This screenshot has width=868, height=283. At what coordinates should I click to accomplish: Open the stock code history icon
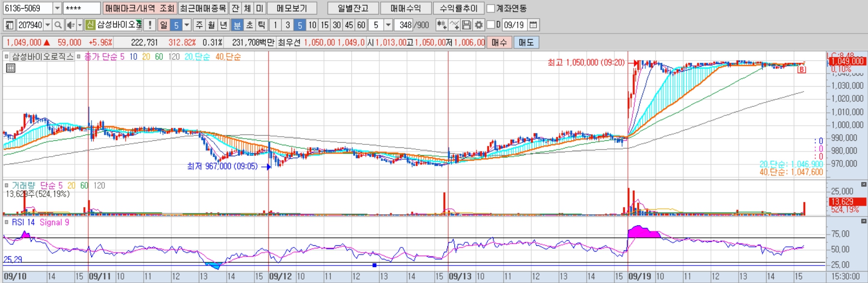[x=9, y=25]
